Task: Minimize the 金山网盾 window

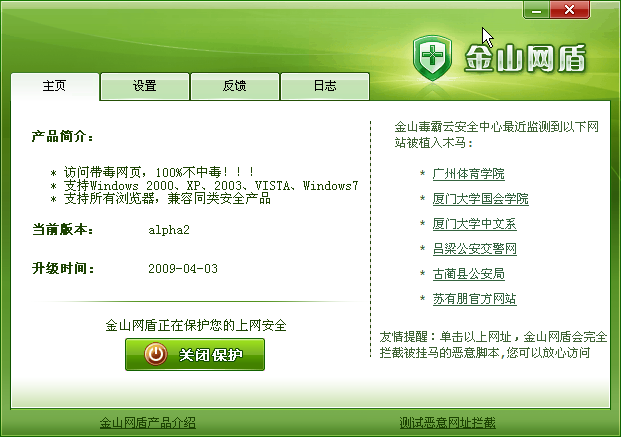Action: [536, 10]
